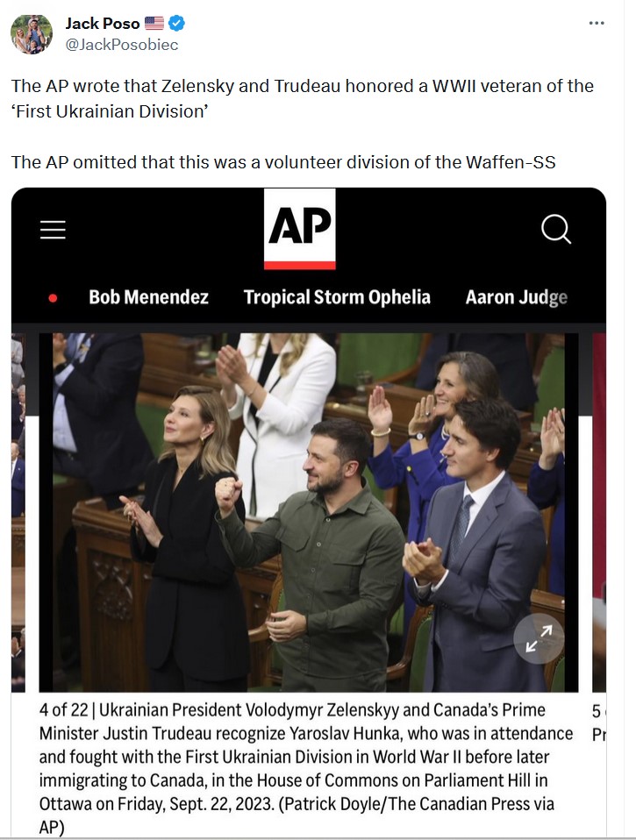Open the Bob Menendez topic
This screenshot has height=840, width=636.
[x=148, y=296]
